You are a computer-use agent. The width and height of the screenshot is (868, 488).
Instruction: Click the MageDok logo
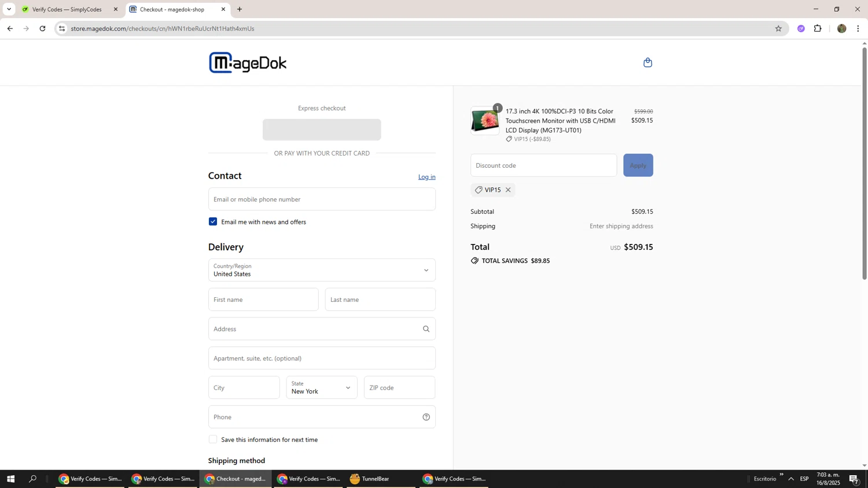(248, 62)
